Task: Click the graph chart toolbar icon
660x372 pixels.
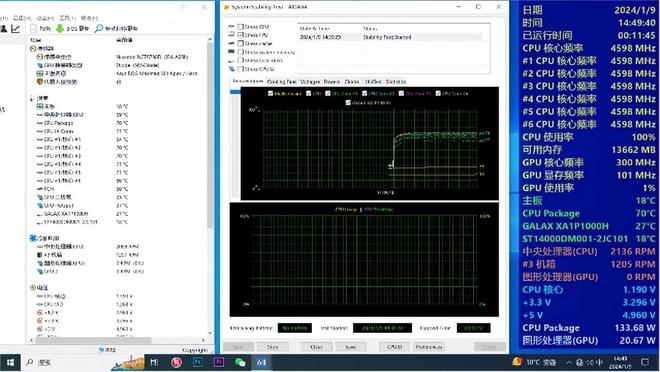Action: coord(16,28)
